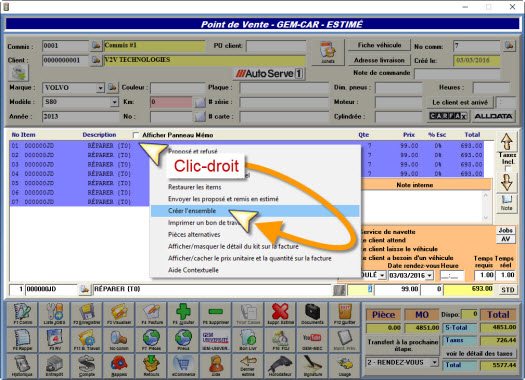The width and height of the screenshot is (525, 380).
Task: Expand the Marque VOLVO dropdown
Action: [x=100, y=88]
